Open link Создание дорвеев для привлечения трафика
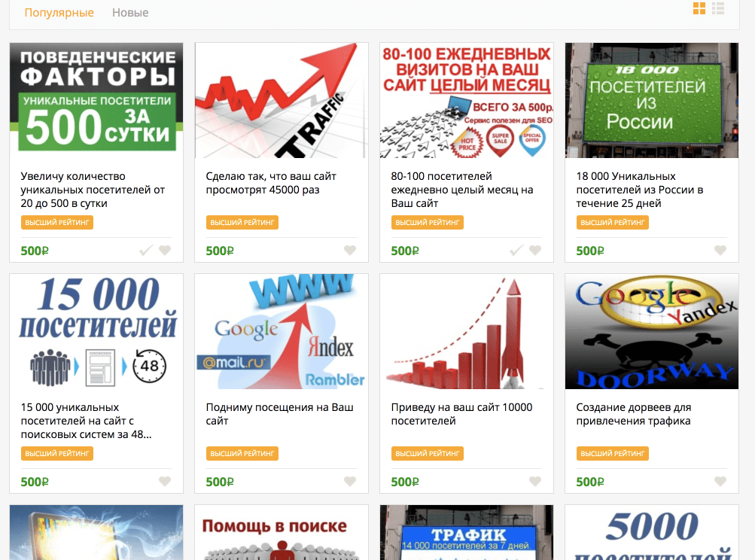 click(x=634, y=414)
